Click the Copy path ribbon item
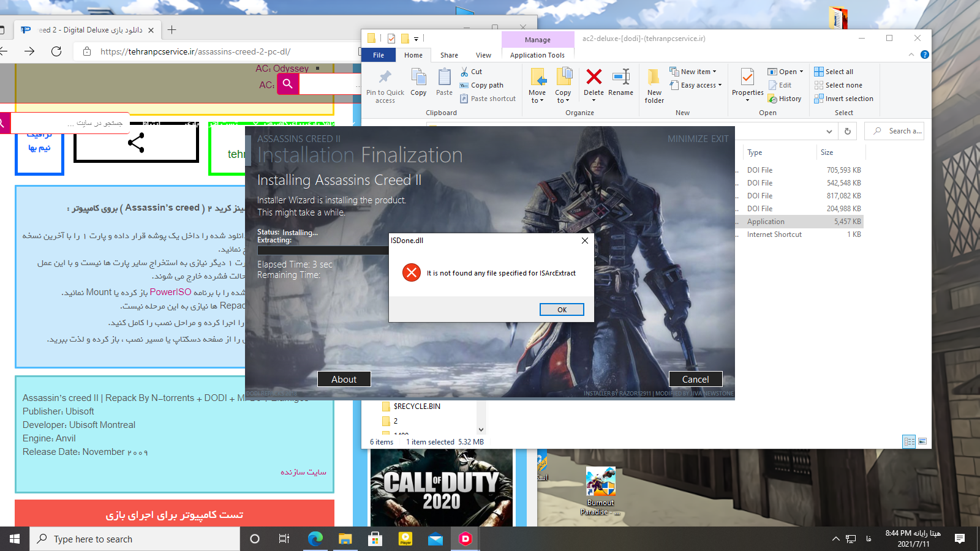The height and width of the screenshot is (551, 980). 486,85
